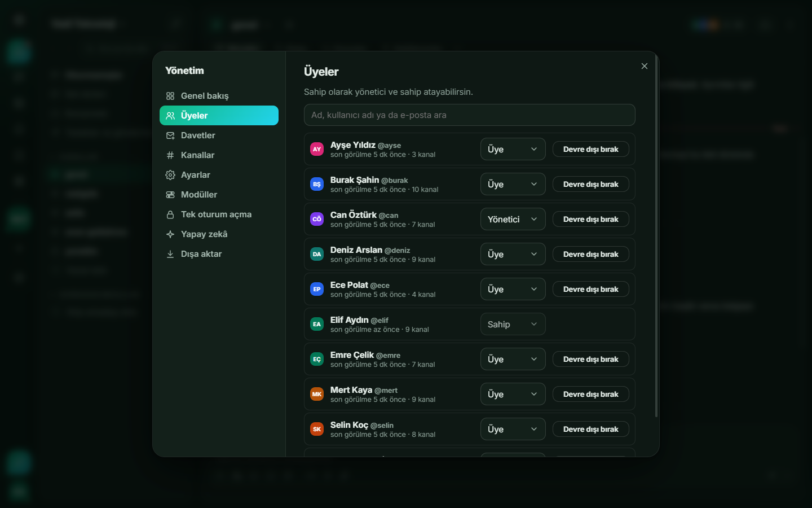Click Burak Şahin's BŞ avatar
Screen dimensions: 812x508
click(x=317, y=184)
